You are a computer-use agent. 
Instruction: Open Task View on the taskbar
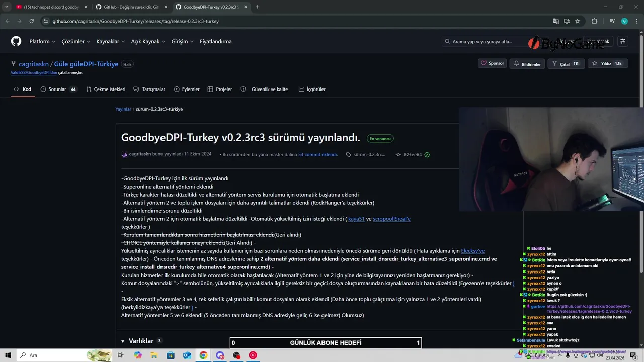click(121, 355)
